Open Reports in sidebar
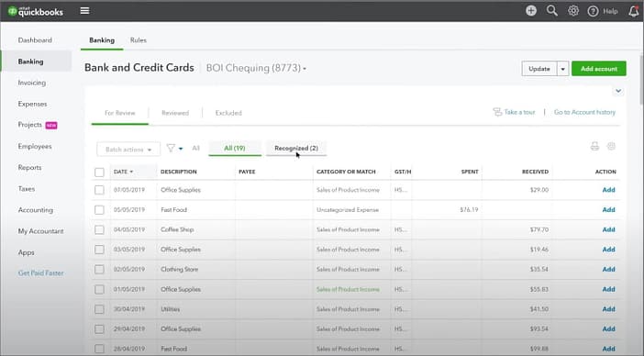Image resolution: width=644 pixels, height=356 pixels. coord(29,168)
